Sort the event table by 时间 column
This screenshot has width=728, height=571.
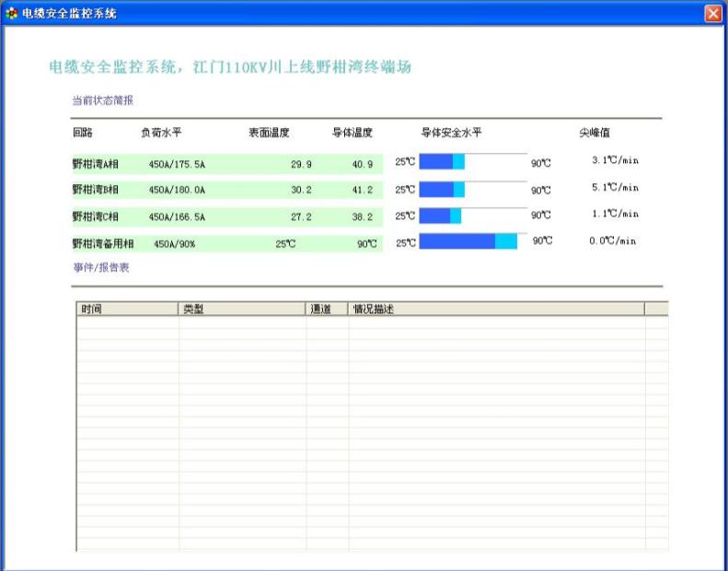click(x=126, y=309)
